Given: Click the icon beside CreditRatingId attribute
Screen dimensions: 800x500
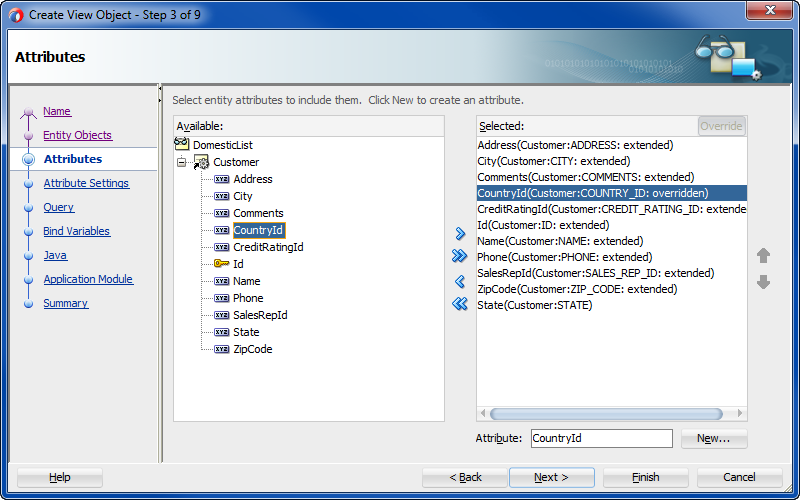Looking at the screenshot, I should click(x=221, y=247).
